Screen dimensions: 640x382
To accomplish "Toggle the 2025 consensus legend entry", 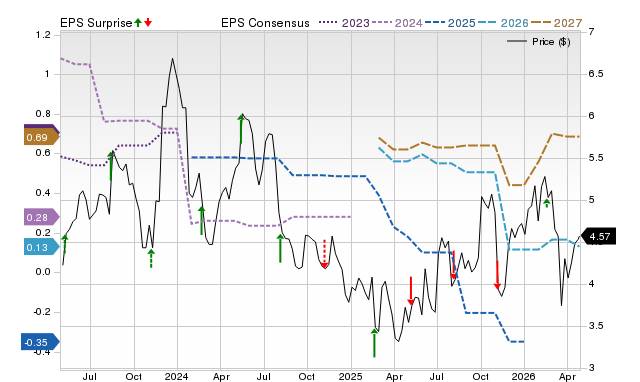I will pos(450,23).
